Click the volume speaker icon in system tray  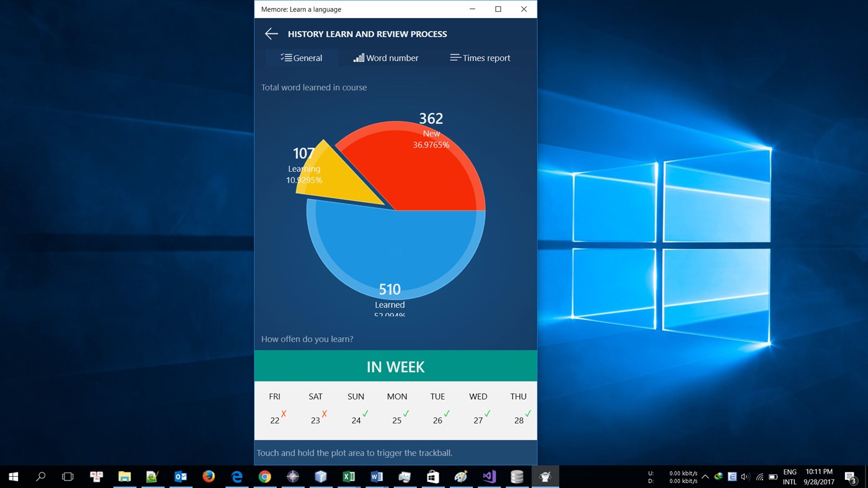[746, 477]
